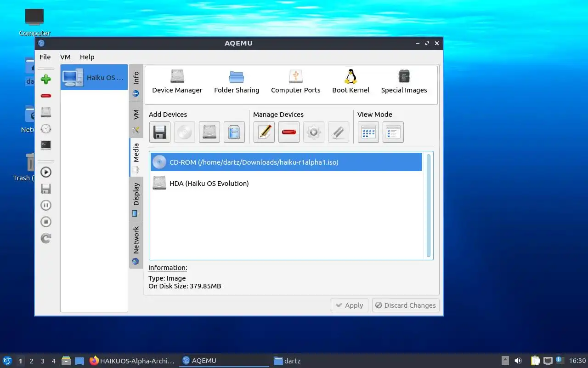Add a floppy device
Image resolution: width=588 pixels, height=368 pixels.
(160, 132)
